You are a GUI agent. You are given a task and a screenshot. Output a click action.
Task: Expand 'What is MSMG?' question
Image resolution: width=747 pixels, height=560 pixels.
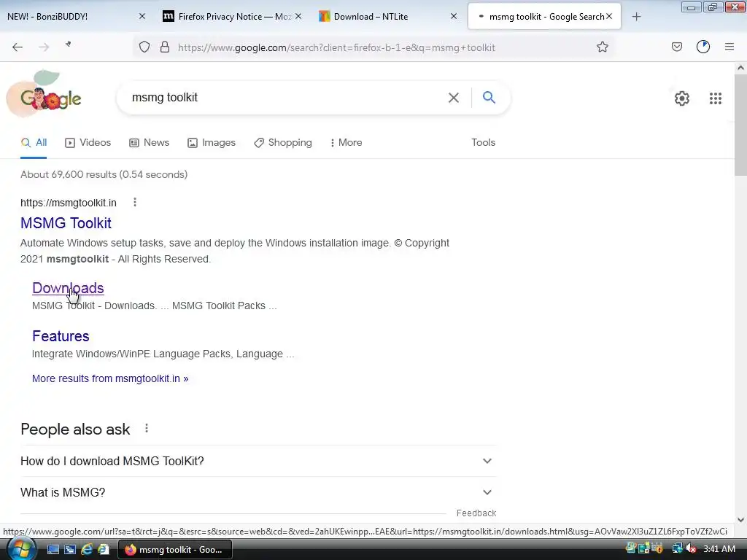[x=258, y=492]
